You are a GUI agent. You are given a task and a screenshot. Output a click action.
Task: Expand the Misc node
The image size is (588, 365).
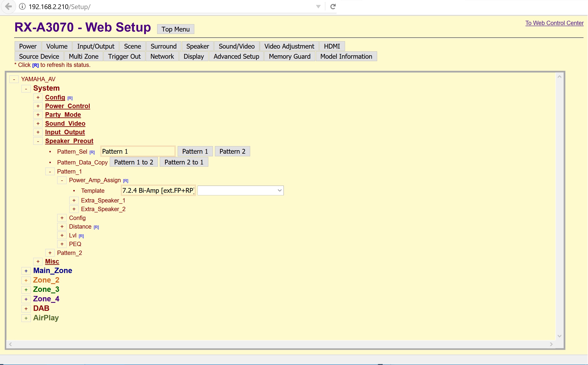pyautogui.click(x=38, y=261)
